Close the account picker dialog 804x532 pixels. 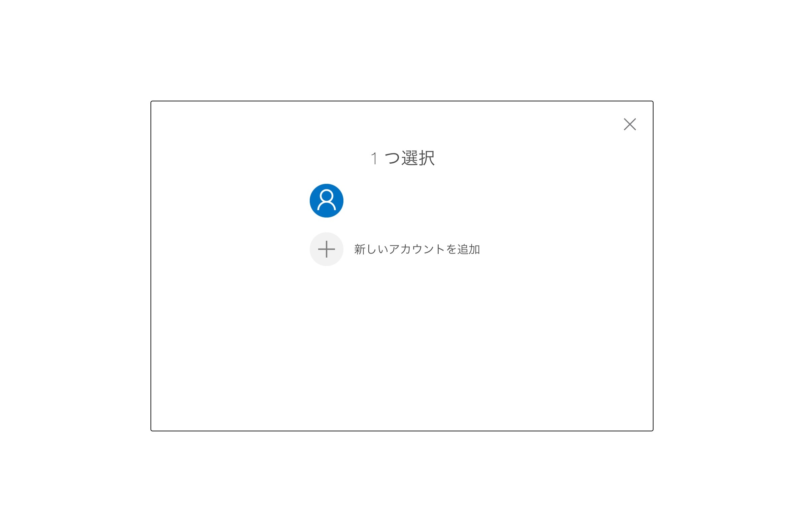(x=630, y=124)
